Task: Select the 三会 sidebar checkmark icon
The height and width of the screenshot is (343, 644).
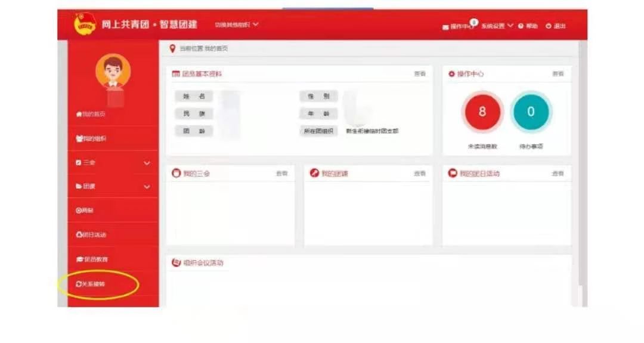Action: [79, 163]
